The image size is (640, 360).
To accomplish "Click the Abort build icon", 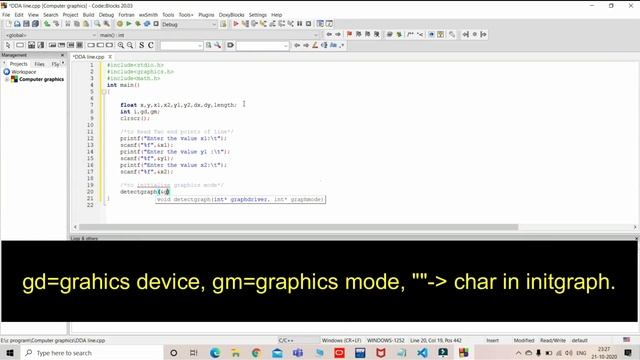I will pyautogui.click(x=156, y=24).
